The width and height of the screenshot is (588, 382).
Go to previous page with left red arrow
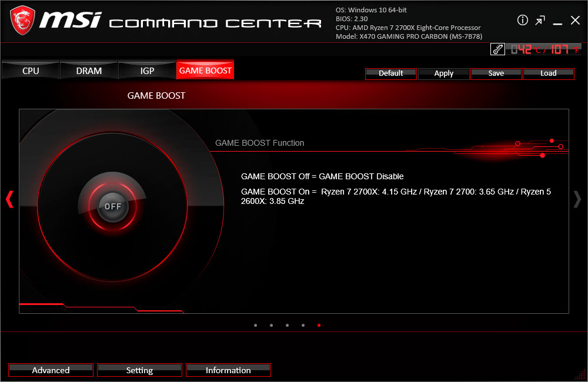pyautogui.click(x=9, y=199)
